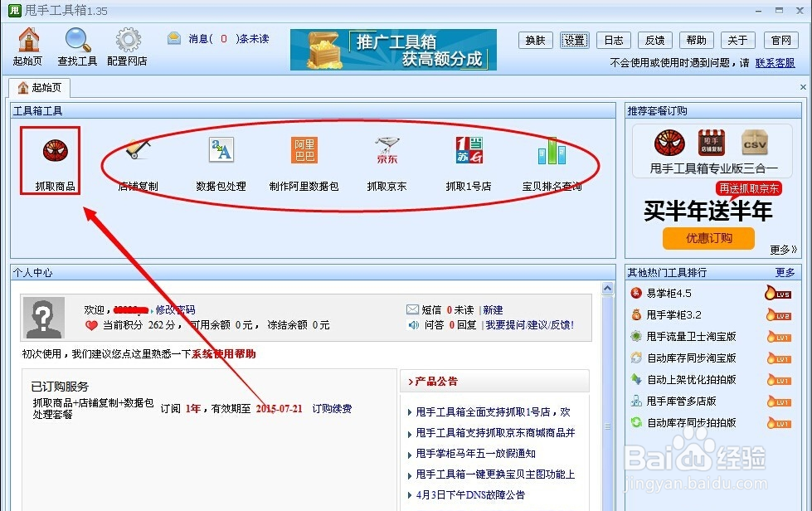Click 更多 in package panel
This screenshot has height=511, width=812.
(x=784, y=250)
